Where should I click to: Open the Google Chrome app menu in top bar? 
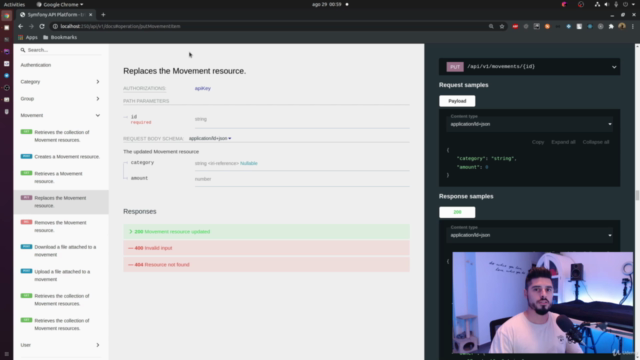point(60,4)
